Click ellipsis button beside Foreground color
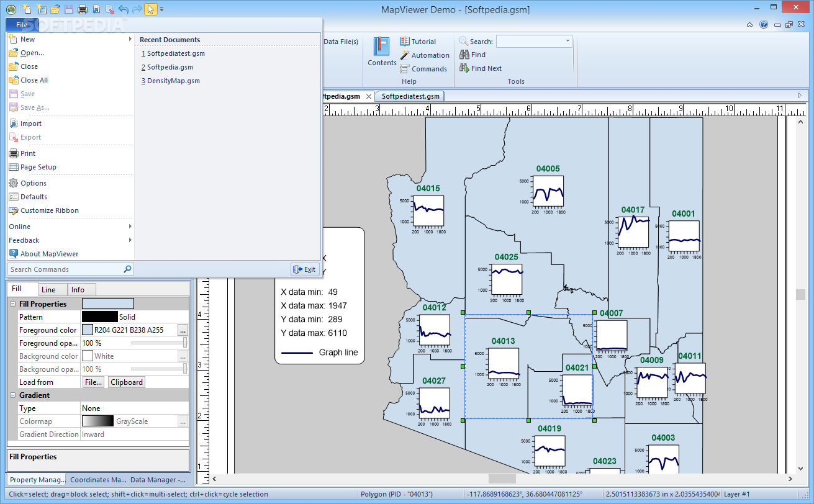The height and width of the screenshot is (504, 814). coord(183,330)
